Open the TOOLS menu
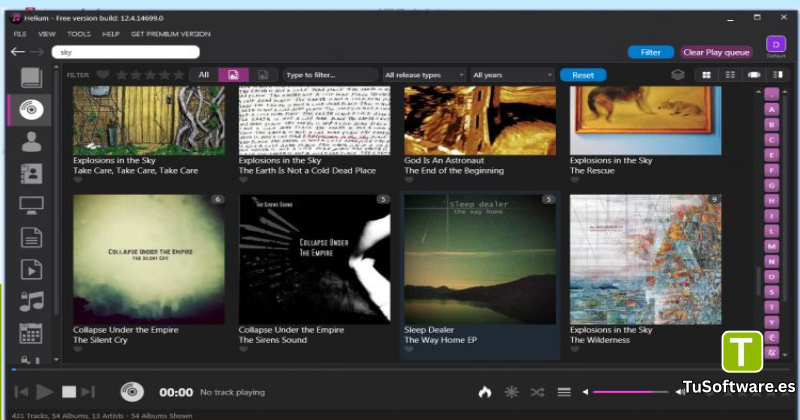800x420 pixels. 79,34
